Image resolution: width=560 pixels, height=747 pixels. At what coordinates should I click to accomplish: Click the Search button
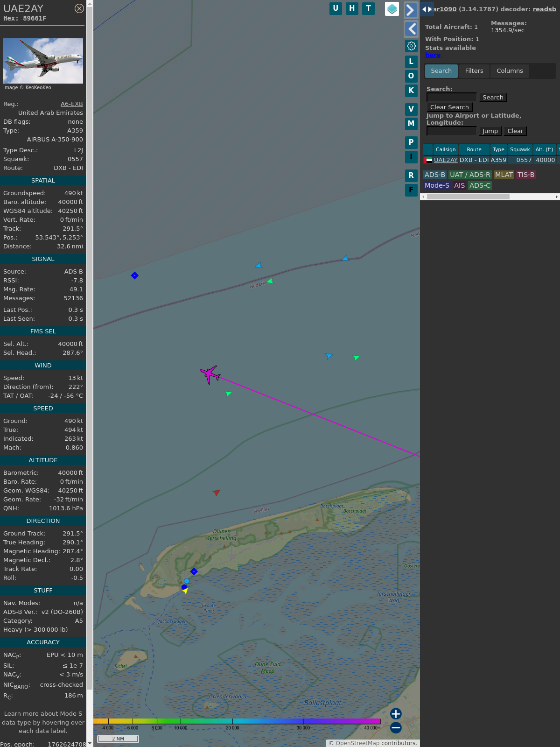(x=493, y=97)
